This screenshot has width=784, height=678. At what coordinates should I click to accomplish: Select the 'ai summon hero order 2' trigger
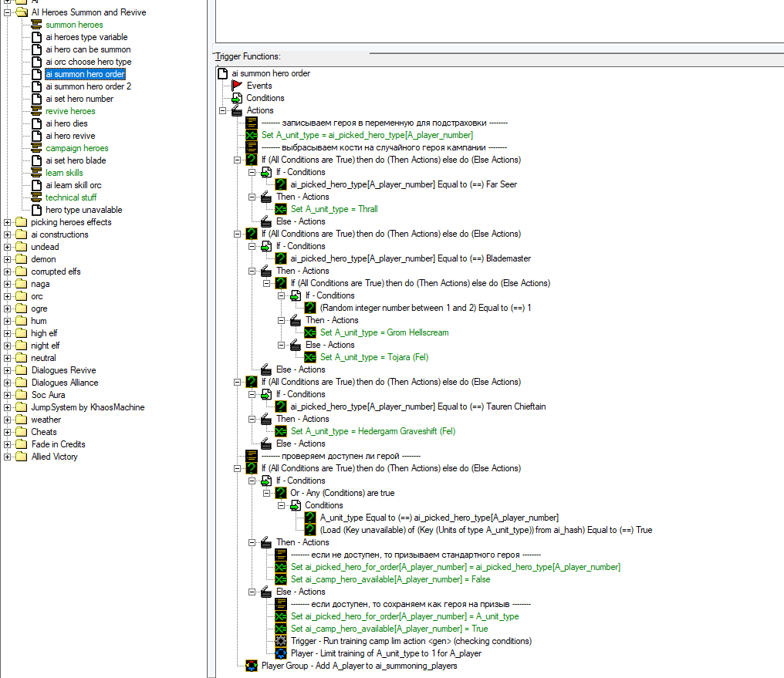click(x=88, y=86)
